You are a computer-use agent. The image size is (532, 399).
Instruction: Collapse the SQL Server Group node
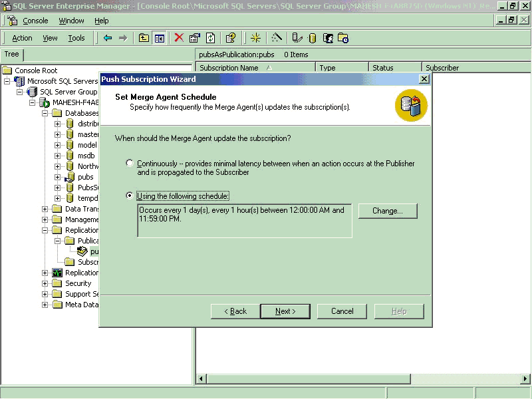pos(19,92)
